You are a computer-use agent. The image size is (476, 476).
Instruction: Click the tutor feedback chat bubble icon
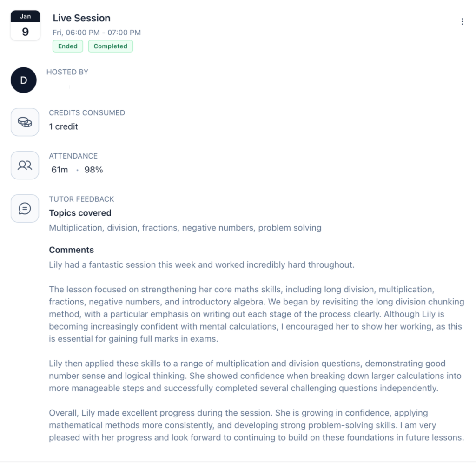(25, 209)
